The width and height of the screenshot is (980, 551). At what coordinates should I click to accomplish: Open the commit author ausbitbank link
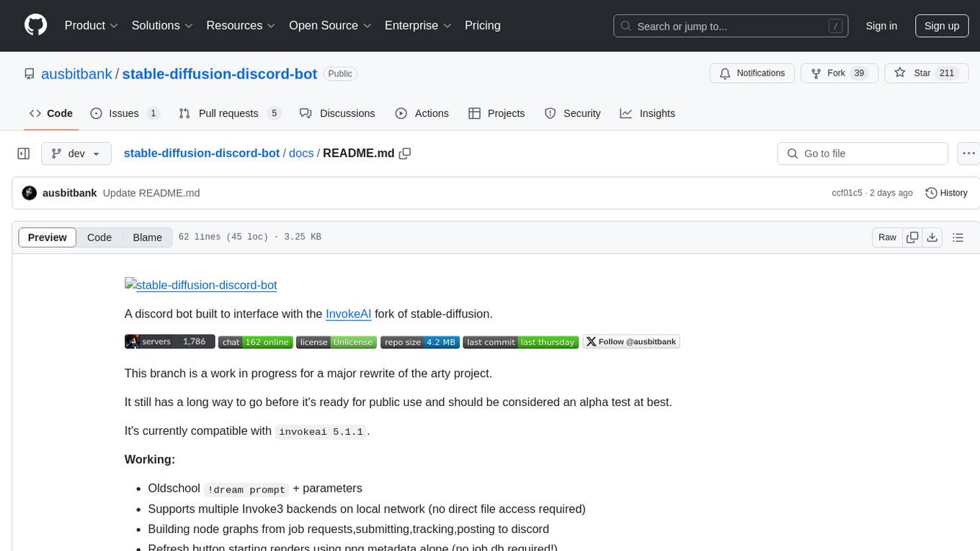tap(69, 193)
